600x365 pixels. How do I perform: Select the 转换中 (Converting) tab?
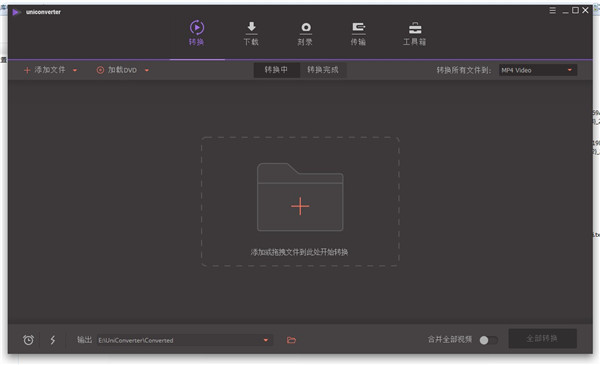(x=276, y=70)
